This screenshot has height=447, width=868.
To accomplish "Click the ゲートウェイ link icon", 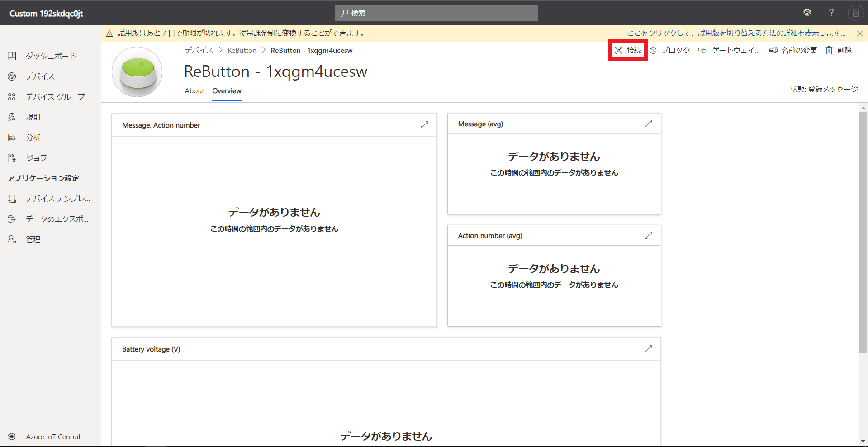I will pyautogui.click(x=702, y=50).
